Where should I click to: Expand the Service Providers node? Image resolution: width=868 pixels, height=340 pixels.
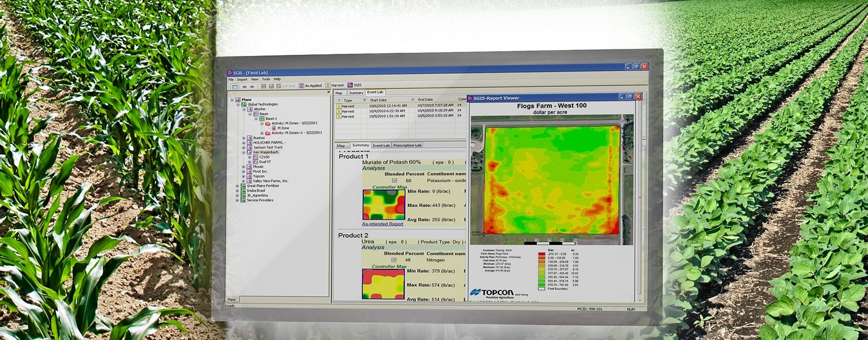(238, 200)
